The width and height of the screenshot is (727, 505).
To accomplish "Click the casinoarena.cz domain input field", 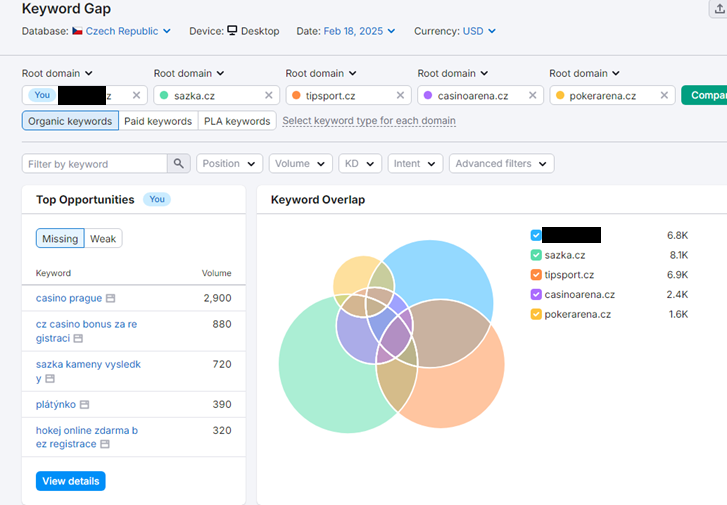I will click(480, 95).
